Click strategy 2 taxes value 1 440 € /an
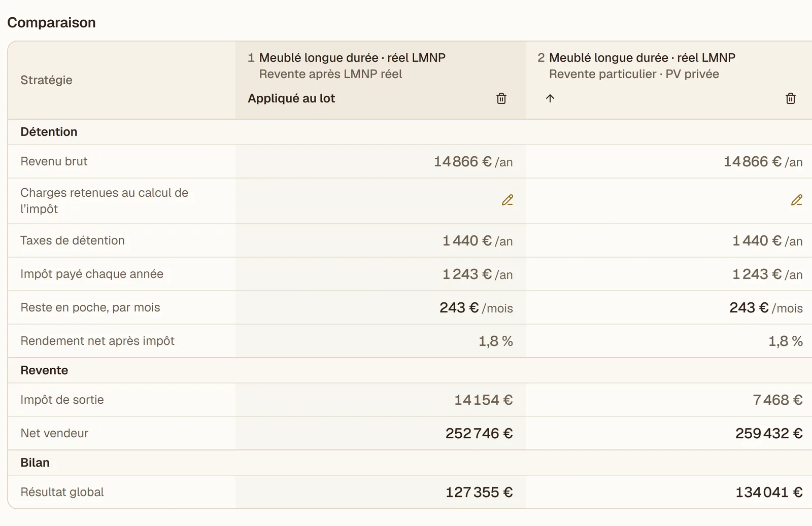Viewport: 812px width, 526px height. coord(767,240)
